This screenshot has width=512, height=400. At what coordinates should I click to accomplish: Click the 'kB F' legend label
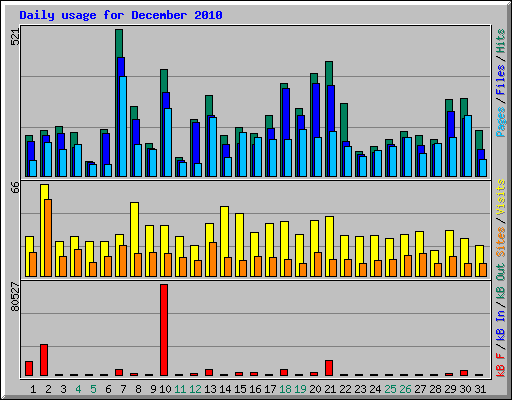pos(501,365)
